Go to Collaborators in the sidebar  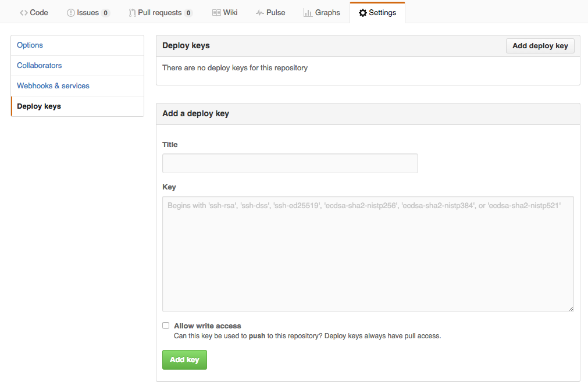pos(40,66)
